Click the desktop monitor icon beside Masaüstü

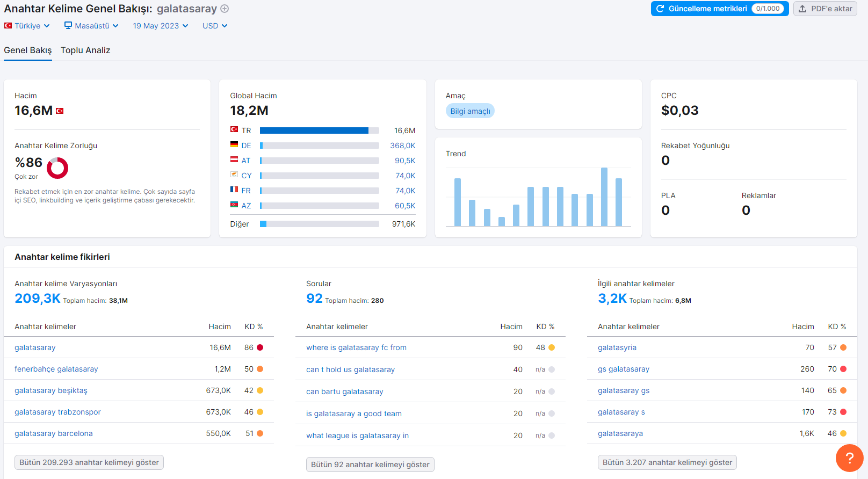(x=68, y=25)
